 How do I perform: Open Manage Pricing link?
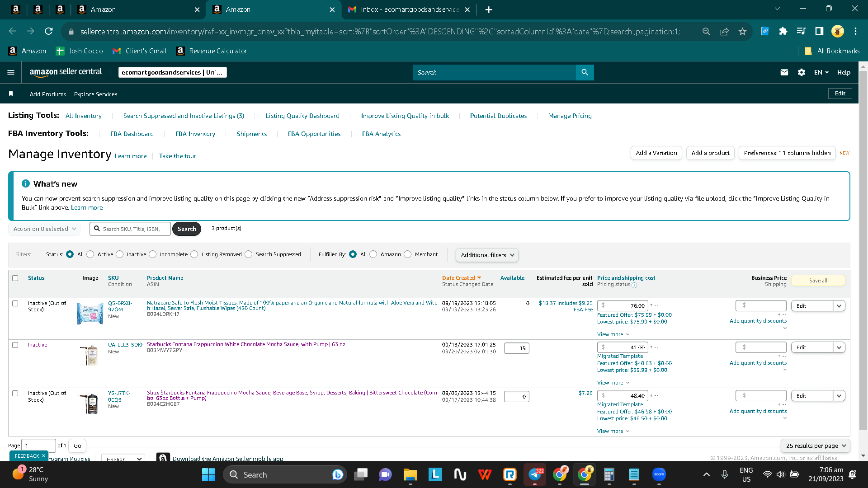pyautogui.click(x=570, y=116)
